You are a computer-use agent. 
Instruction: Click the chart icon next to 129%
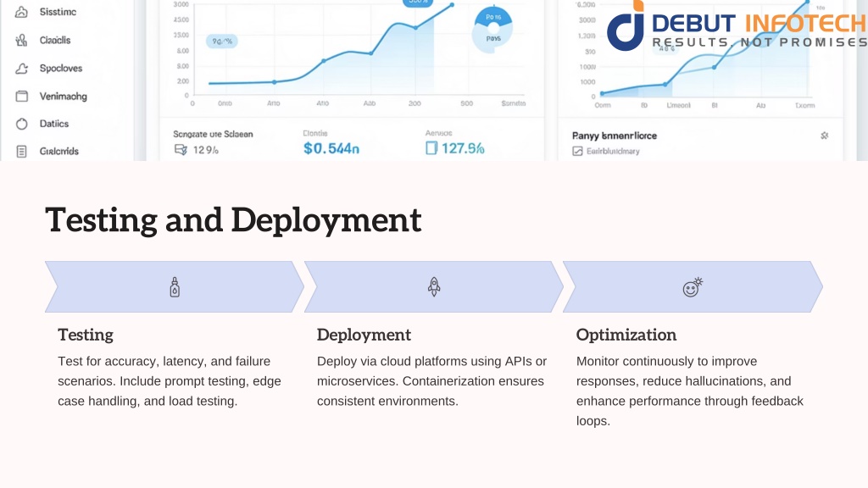coord(180,149)
